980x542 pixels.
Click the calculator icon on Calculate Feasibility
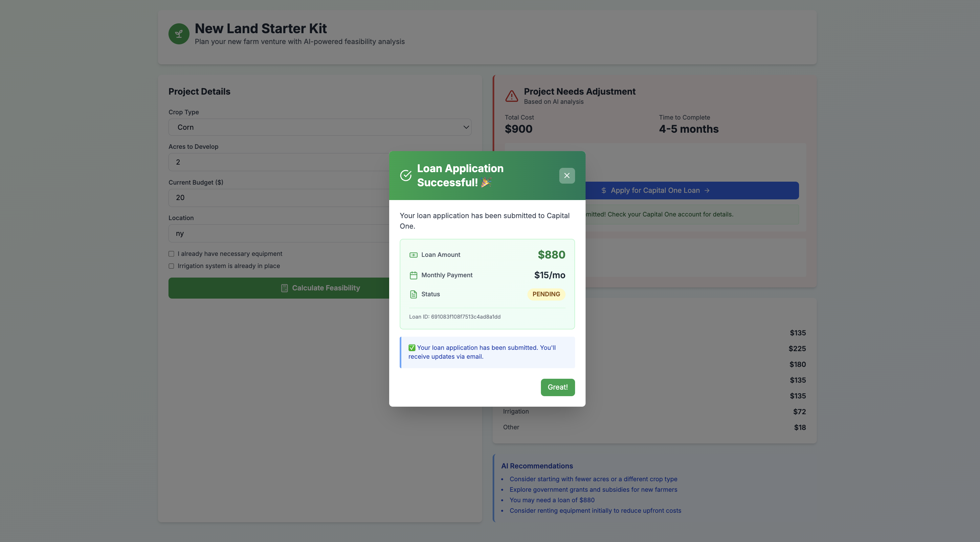coord(284,288)
